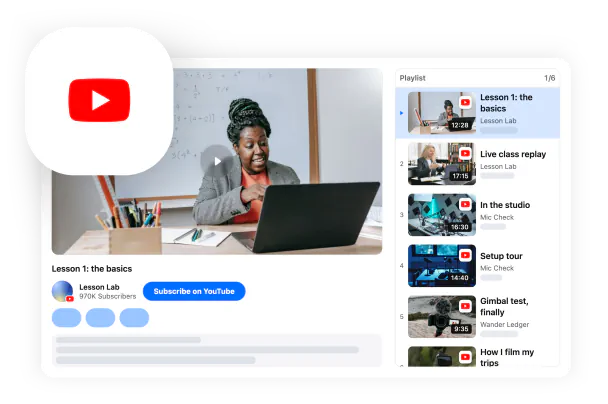This screenshot has width=608, height=404.
Task: Click the 14:40 duration badge
Action: click(x=460, y=278)
